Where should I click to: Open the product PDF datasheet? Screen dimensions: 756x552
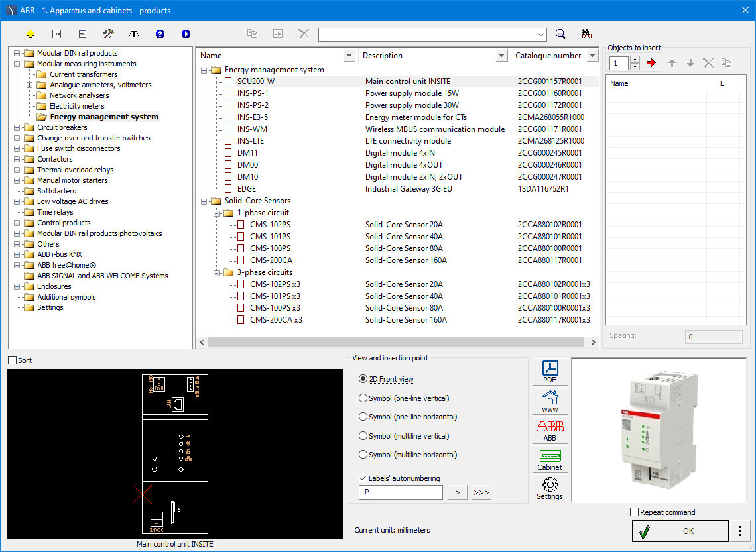pyautogui.click(x=550, y=372)
